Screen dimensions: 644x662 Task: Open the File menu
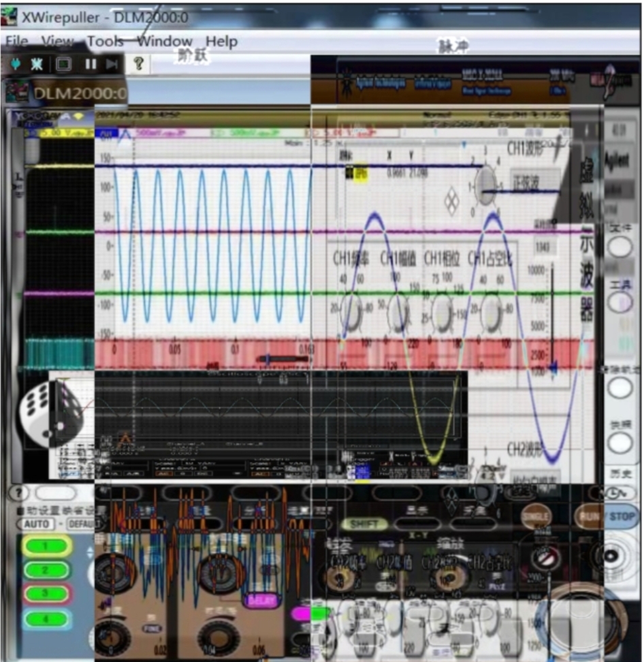tap(16, 42)
